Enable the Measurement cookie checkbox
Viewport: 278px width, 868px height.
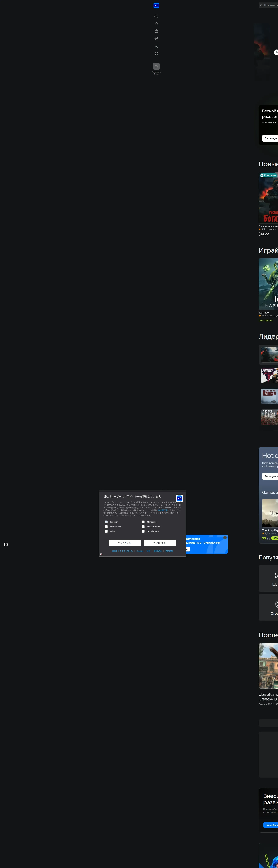click(x=143, y=527)
